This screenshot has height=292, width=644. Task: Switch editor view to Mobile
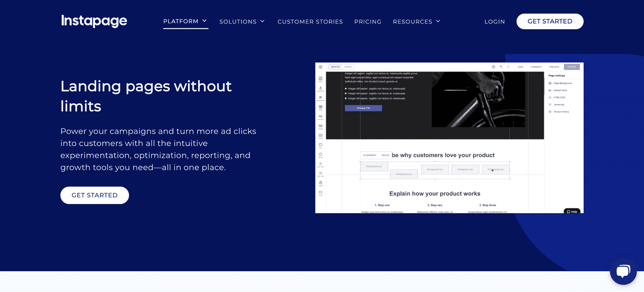point(348,67)
